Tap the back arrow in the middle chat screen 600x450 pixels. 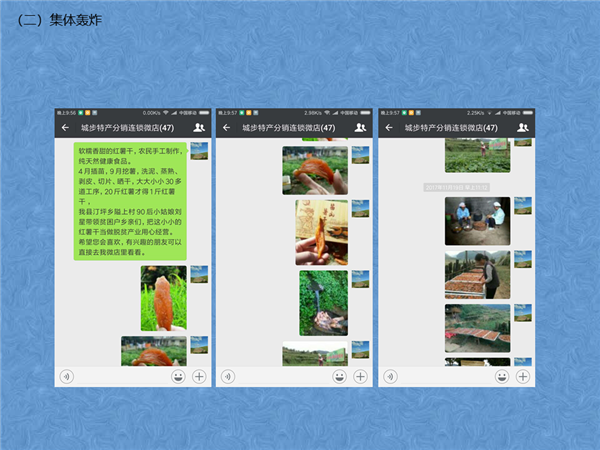(x=227, y=128)
